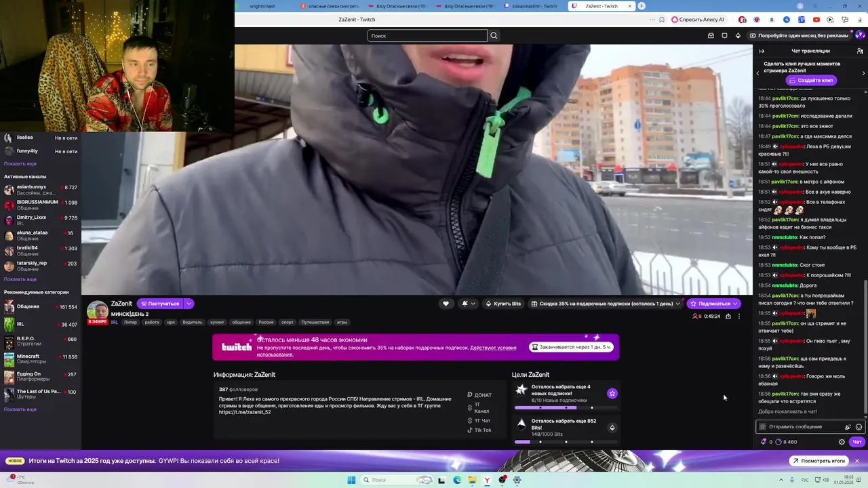Viewport: 868px width, 488px height.
Task: Click the heart follow icon
Action: pos(446,304)
